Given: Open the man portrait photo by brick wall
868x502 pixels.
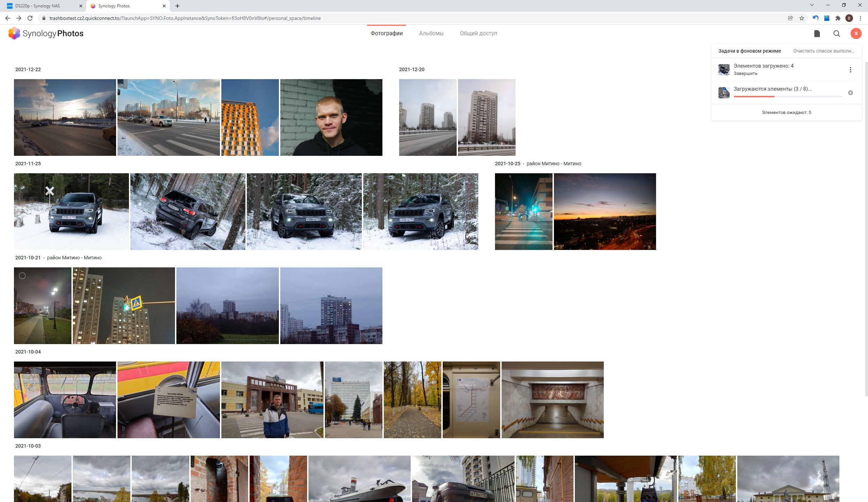Looking at the screenshot, I should (331, 117).
